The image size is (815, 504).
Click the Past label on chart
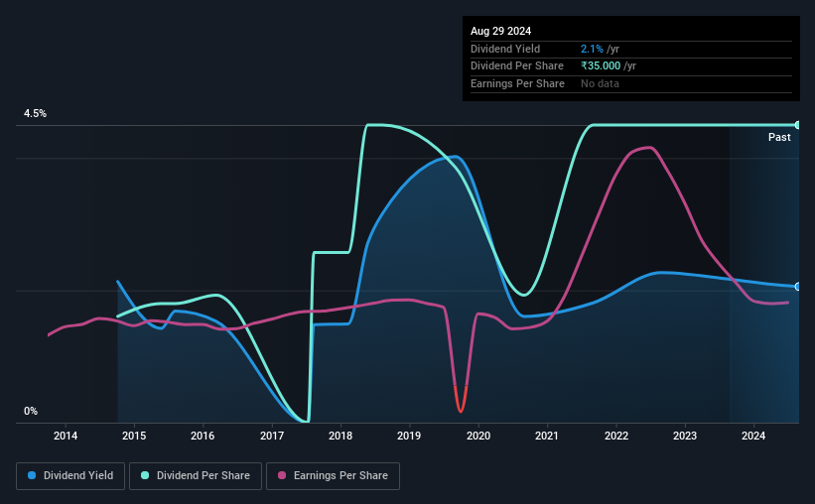(779, 137)
